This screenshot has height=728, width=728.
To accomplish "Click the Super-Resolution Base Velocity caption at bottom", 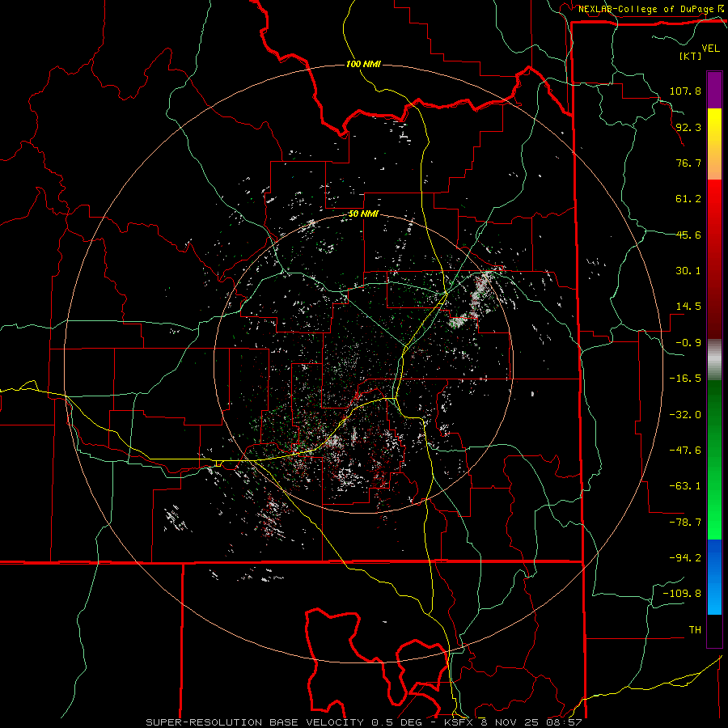I will [363, 722].
